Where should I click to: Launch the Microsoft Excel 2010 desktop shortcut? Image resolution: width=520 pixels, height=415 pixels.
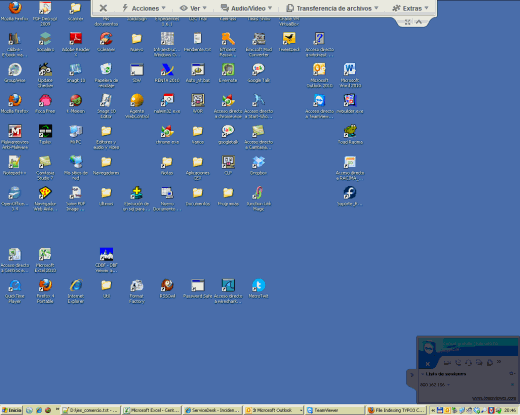point(45,260)
